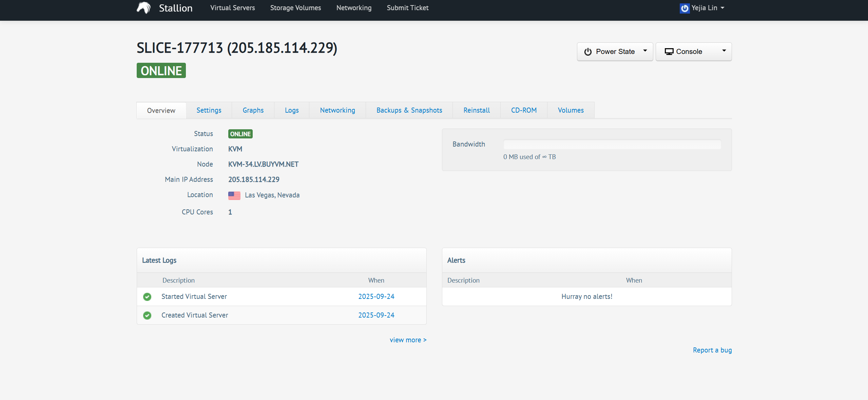Click the Alerts panel heading
The image size is (868, 400).
(x=456, y=261)
